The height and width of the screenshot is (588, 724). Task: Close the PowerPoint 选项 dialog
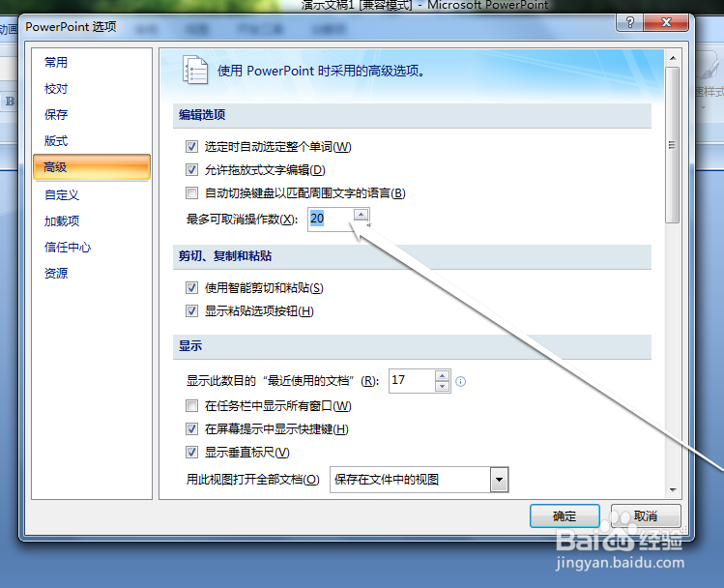click(666, 22)
